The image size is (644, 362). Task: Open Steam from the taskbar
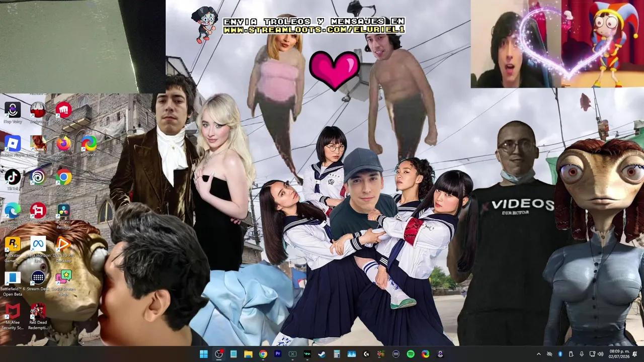[322, 354]
